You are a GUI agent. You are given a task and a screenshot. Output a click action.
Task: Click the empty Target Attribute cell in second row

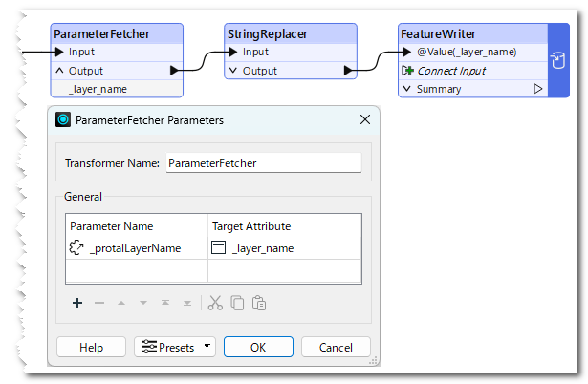(x=285, y=270)
